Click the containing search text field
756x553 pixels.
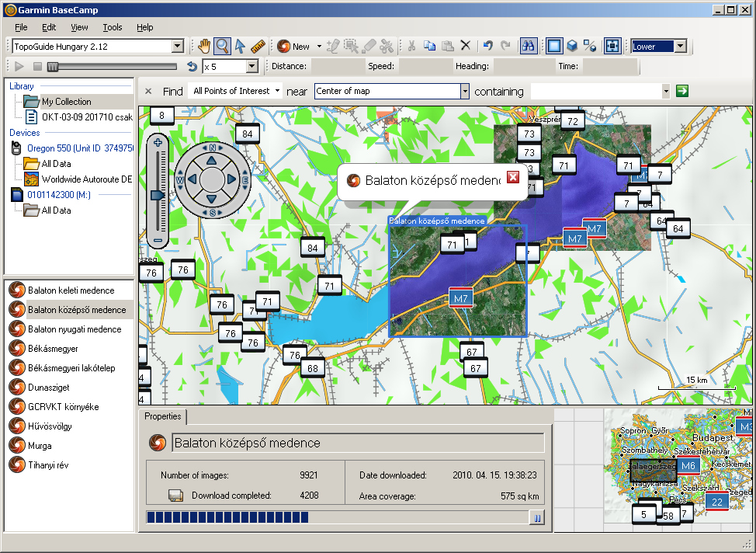(x=596, y=91)
